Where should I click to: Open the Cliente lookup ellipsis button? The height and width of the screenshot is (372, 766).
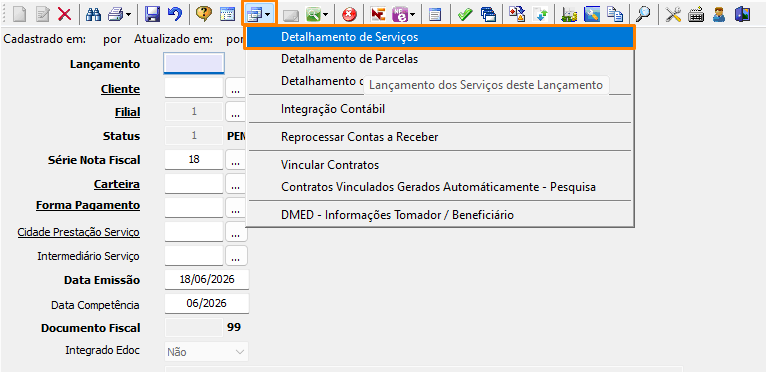pos(235,89)
